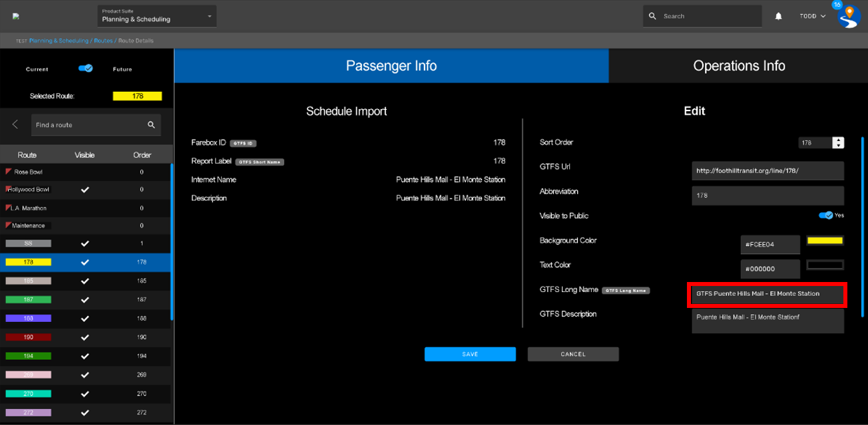868x425 pixels.
Task: Click the GTFS Long Name input field
Action: [767, 294]
